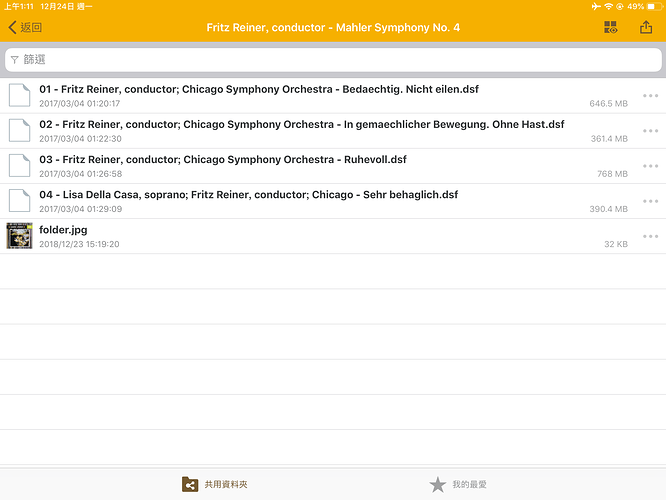This screenshot has height=500, width=666.
Task: Click date 2017/03/04 01:22:30
Action: click(x=80, y=139)
